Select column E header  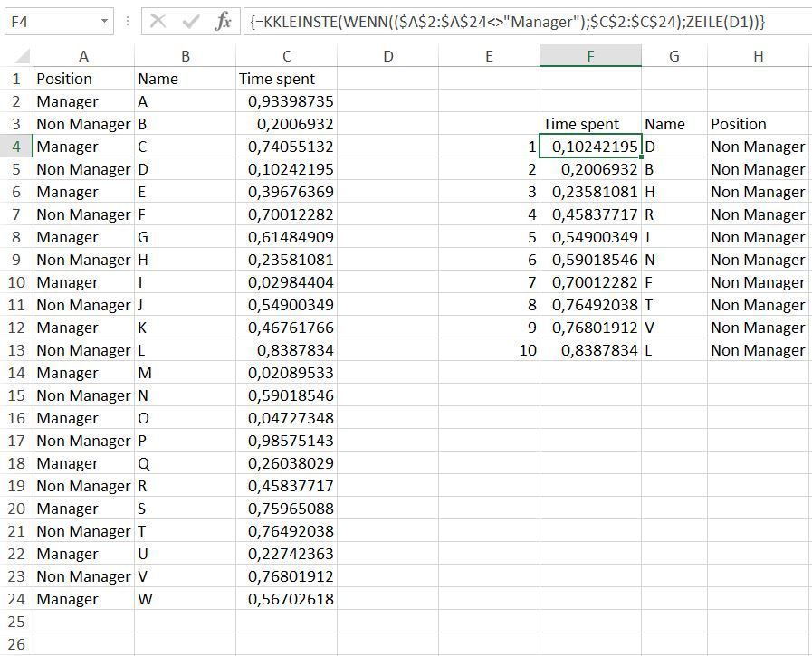(489, 56)
